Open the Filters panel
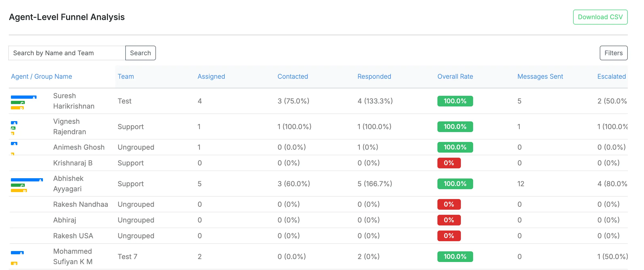The width and height of the screenshot is (644, 270). 613,53
